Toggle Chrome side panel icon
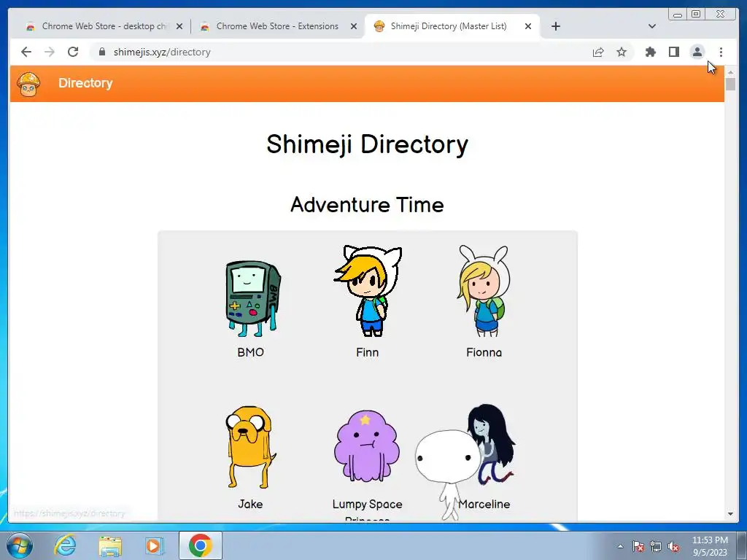 (x=673, y=52)
